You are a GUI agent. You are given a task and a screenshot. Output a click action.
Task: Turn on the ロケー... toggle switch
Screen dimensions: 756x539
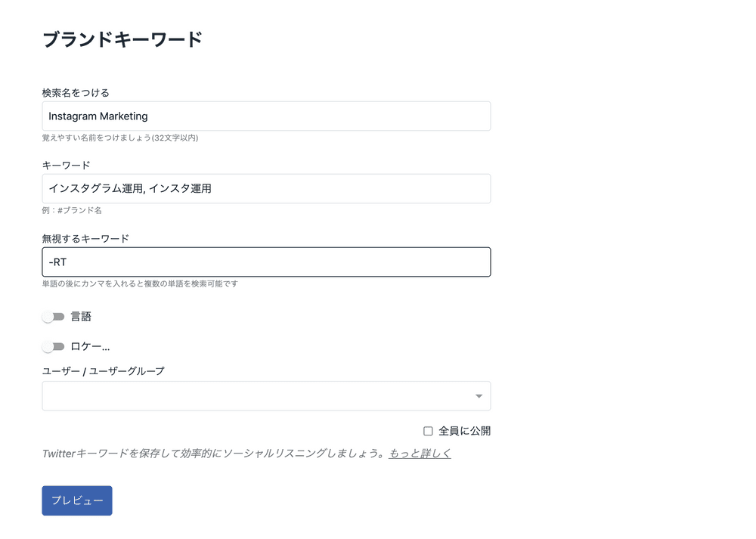pyautogui.click(x=53, y=347)
